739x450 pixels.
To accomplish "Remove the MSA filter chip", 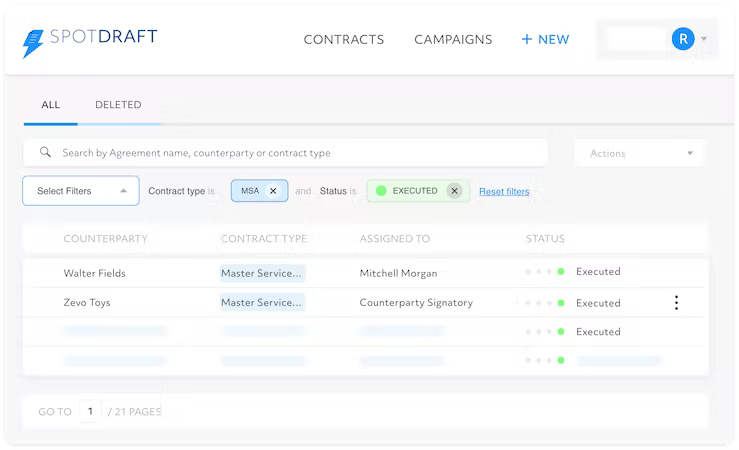I will point(273,191).
